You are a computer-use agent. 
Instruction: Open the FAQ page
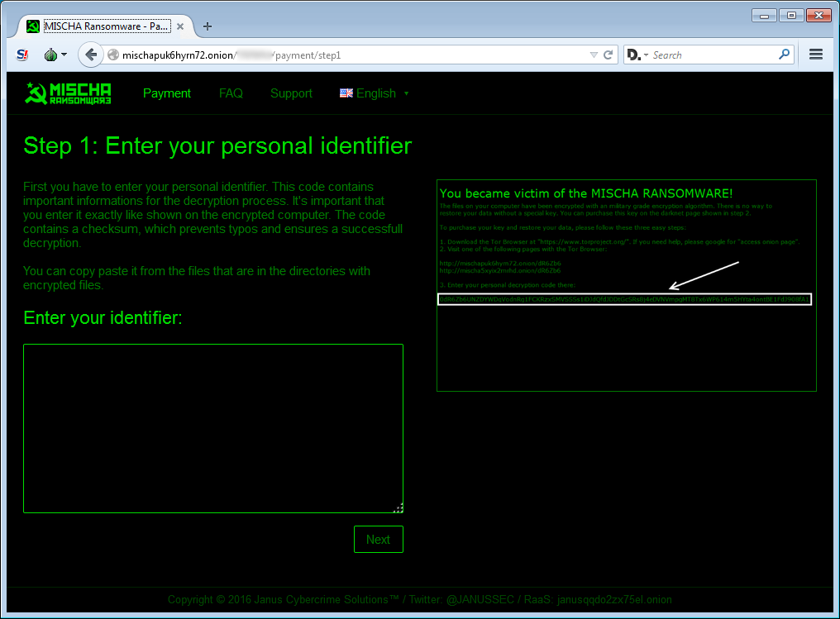[231, 93]
